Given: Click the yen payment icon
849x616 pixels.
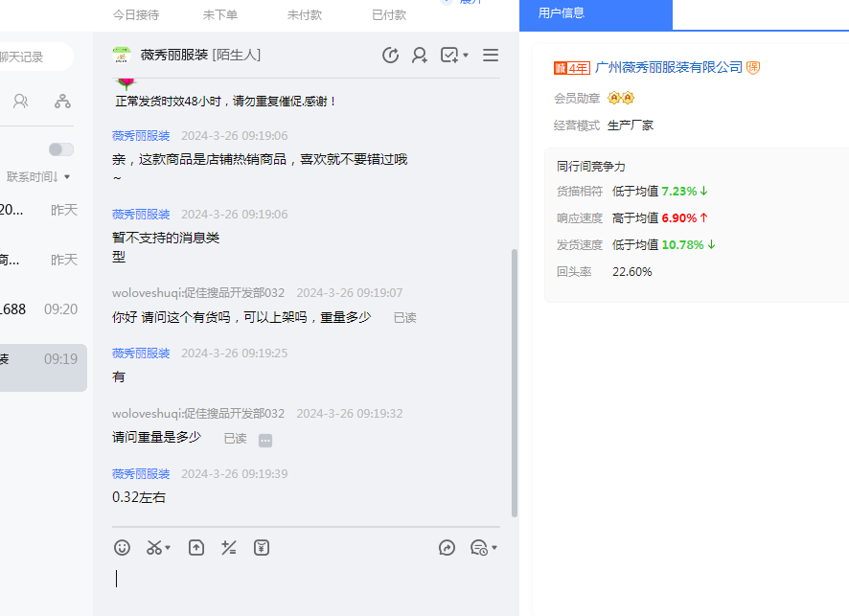Looking at the screenshot, I should click(262, 548).
